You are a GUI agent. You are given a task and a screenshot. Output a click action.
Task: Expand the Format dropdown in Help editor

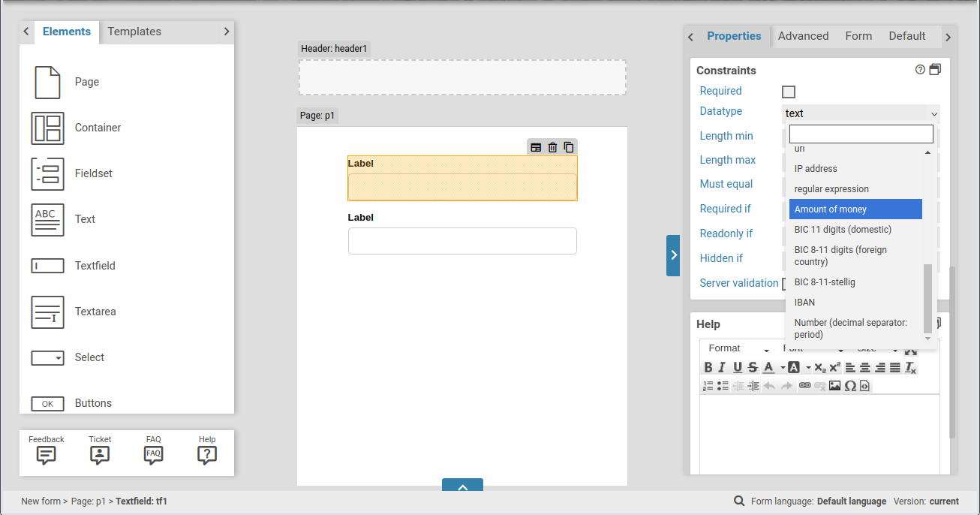click(x=738, y=348)
